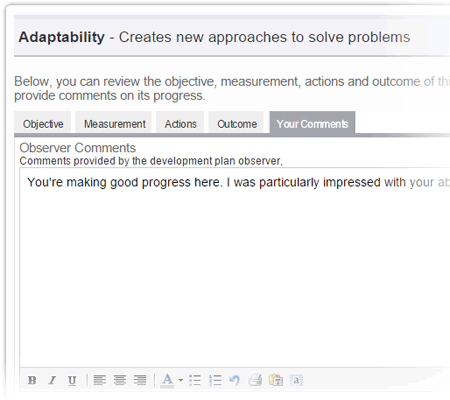
Task: Switch to the Objective tab
Action: pos(43,123)
